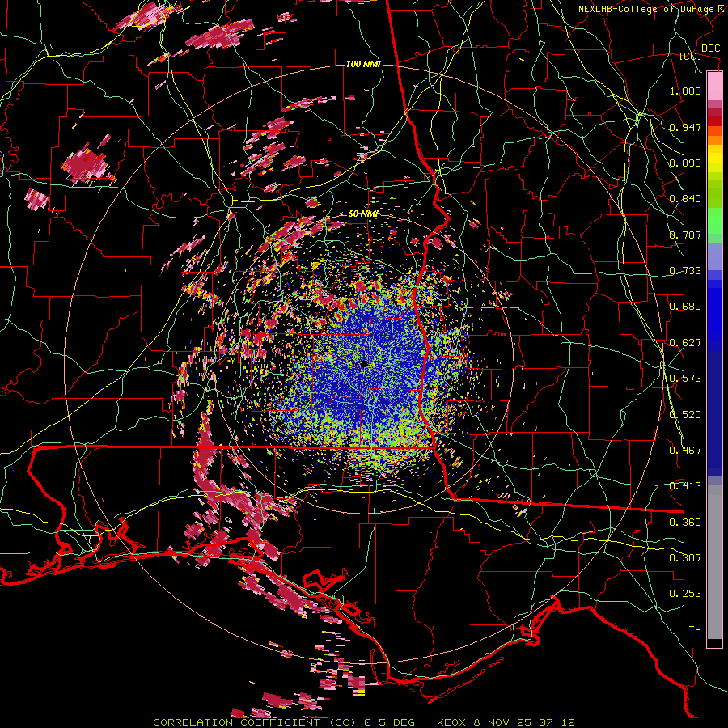
Task: Click the [CC] unit label
Action: tap(690, 56)
